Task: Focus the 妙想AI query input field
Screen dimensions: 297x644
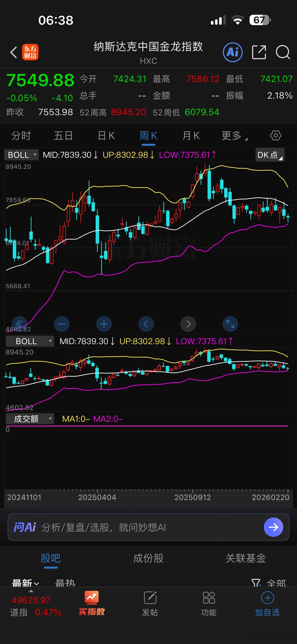Action: tap(148, 527)
